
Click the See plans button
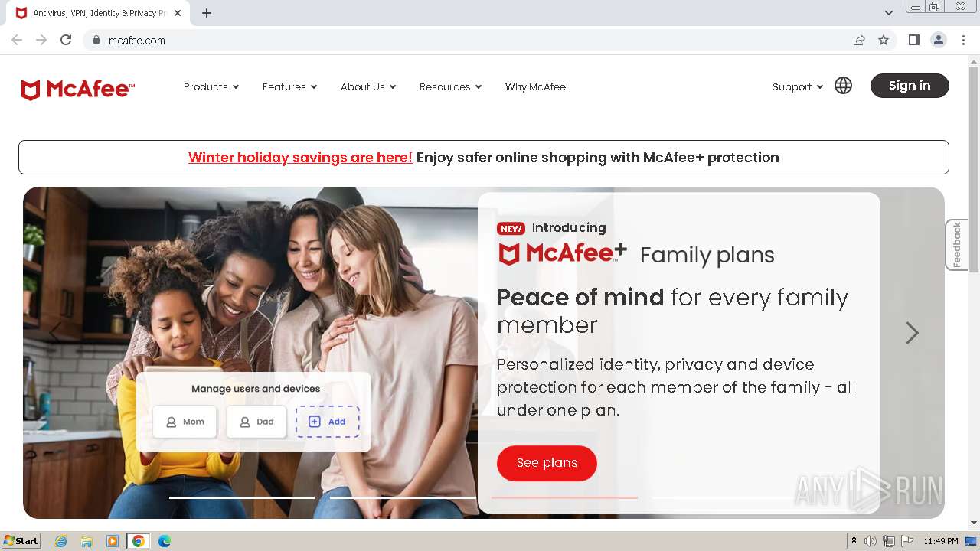coord(547,463)
